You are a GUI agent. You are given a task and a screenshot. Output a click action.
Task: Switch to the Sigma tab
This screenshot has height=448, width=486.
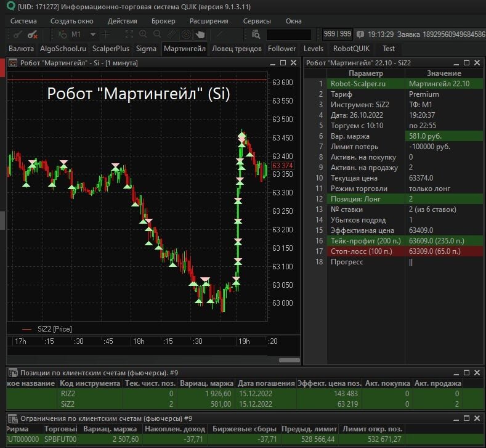click(x=146, y=49)
